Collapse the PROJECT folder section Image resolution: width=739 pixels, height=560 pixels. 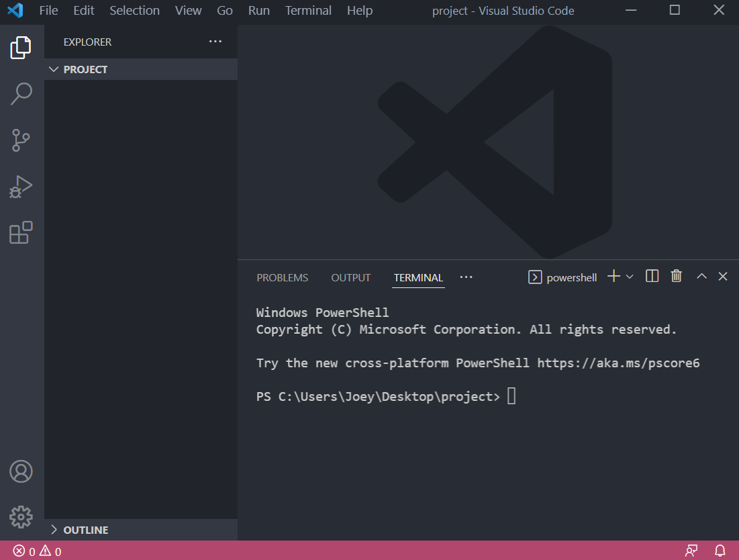141,69
